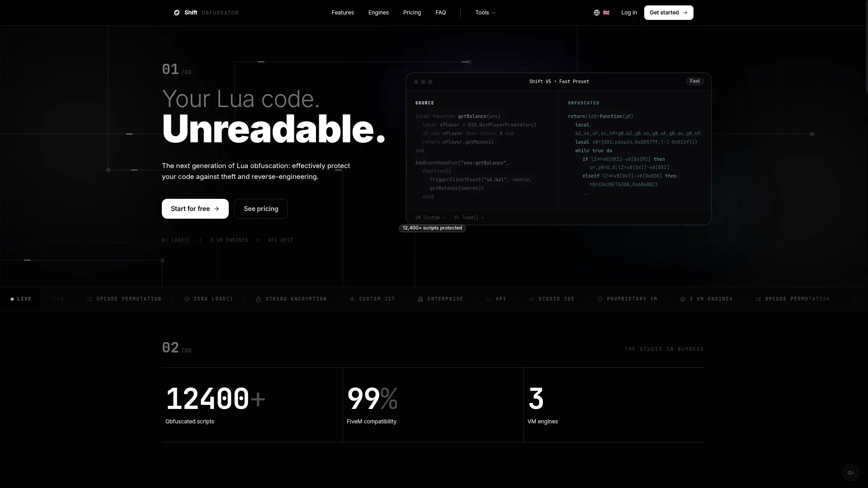Click 'Shift V5 • Fast Preset' window title
This screenshot has height=488, width=868.
[x=559, y=82]
